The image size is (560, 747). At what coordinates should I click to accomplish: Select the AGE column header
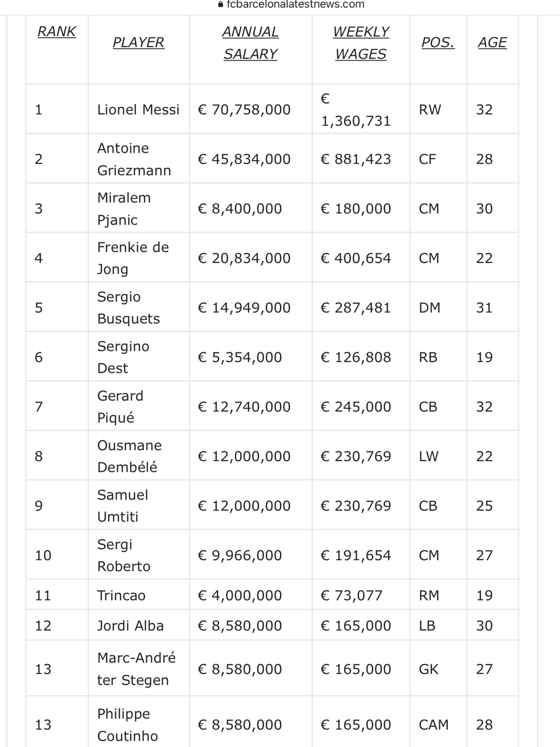(493, 43)
